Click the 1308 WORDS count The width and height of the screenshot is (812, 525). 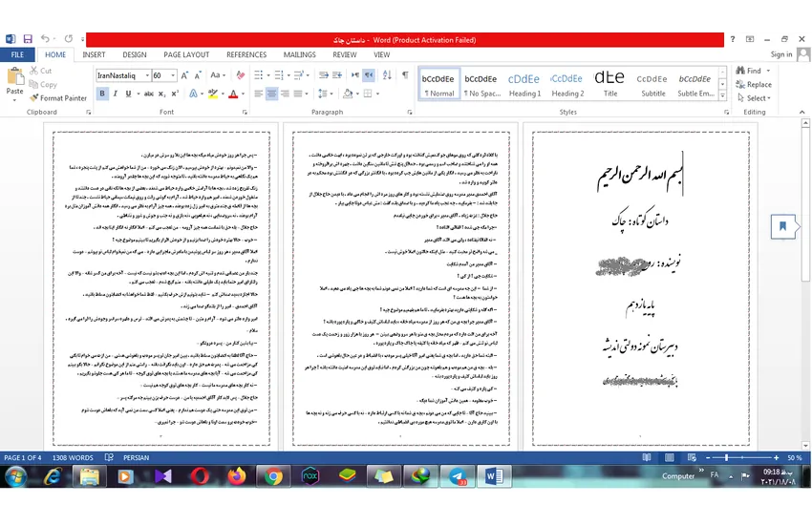[73, 457]
